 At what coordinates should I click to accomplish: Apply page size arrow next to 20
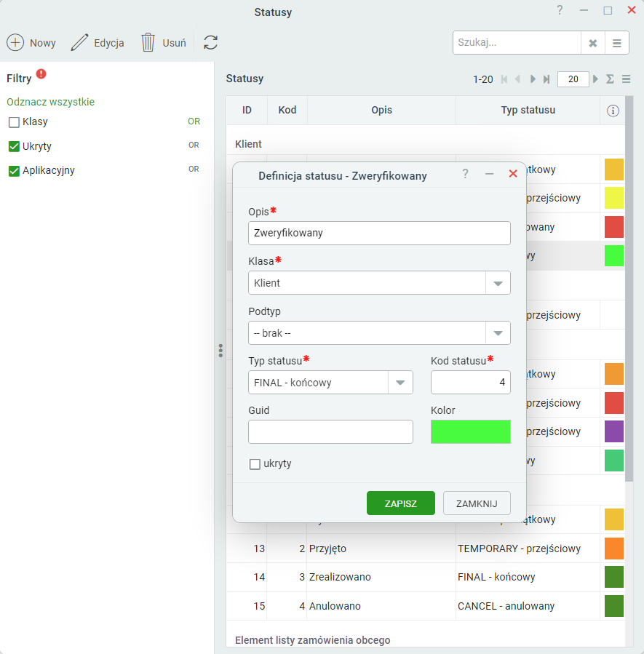(x=595, y=79)
